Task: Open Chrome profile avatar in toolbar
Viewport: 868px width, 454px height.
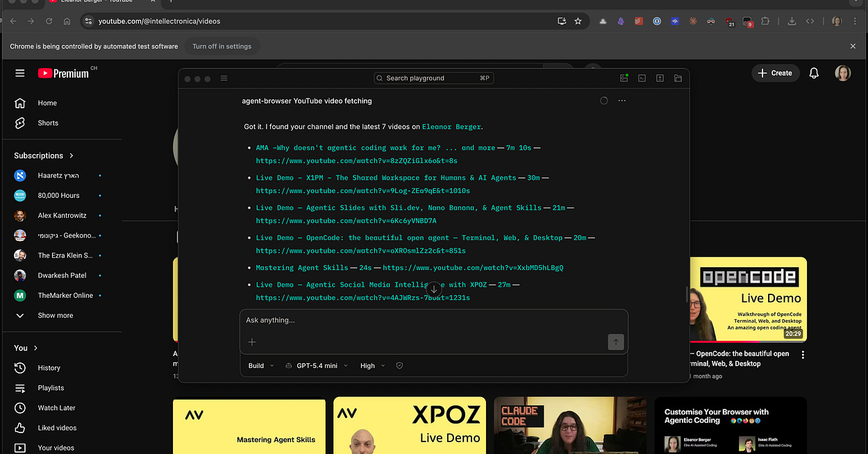Action: tap(837, 22)
